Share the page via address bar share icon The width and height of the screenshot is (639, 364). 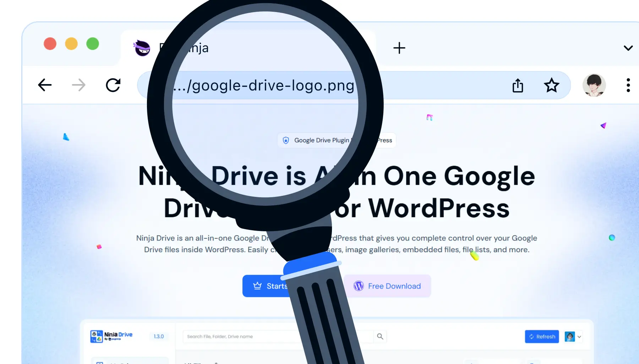pyautogui.click(x=518, y=86)
